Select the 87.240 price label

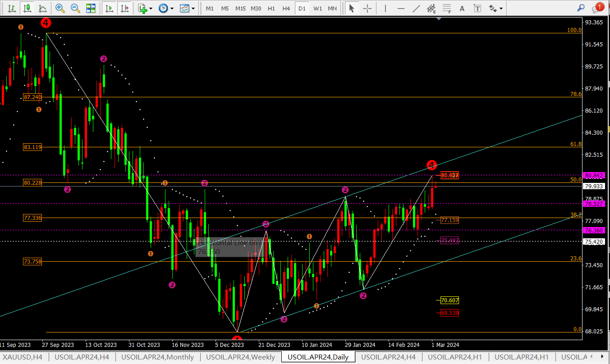point(32,97)
